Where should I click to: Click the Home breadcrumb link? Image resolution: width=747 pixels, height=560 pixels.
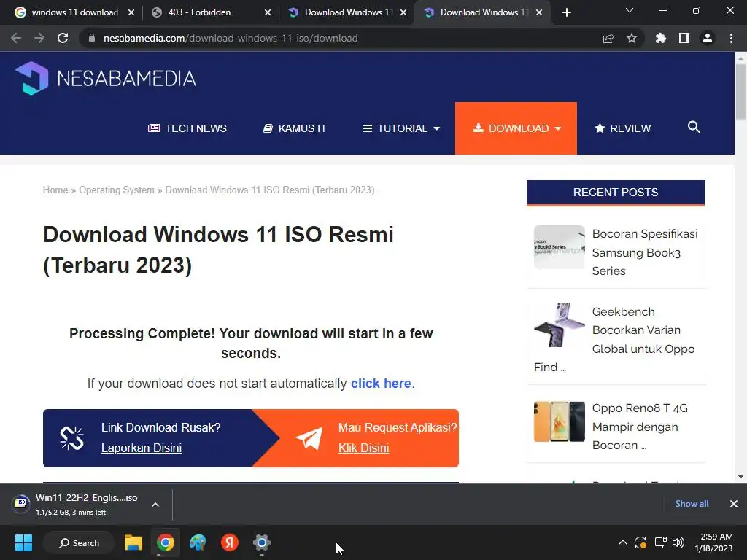pos(55,190)
